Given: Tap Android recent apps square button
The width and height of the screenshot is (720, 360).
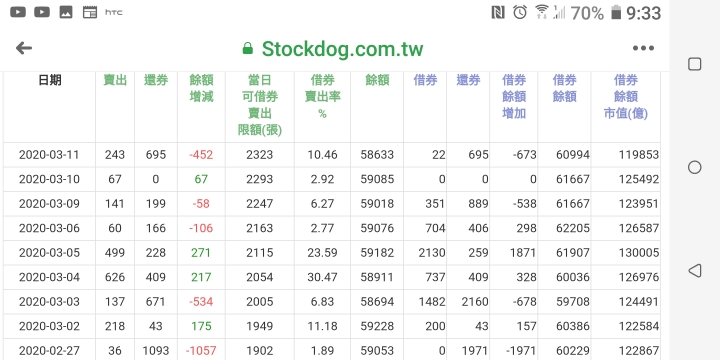Looking at the screenshot, I should [695, 64].
